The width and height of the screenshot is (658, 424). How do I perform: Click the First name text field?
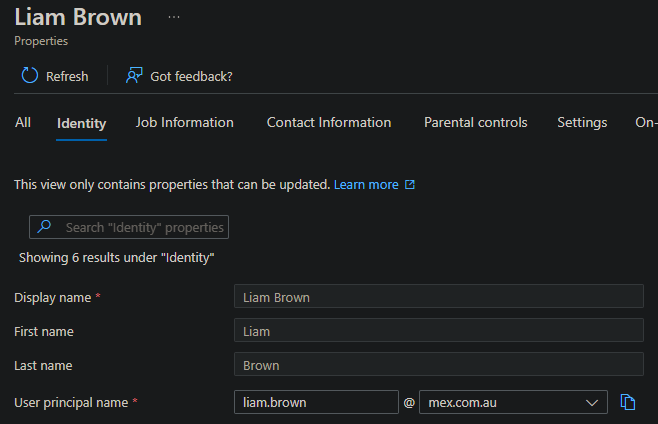pos(438,331)
